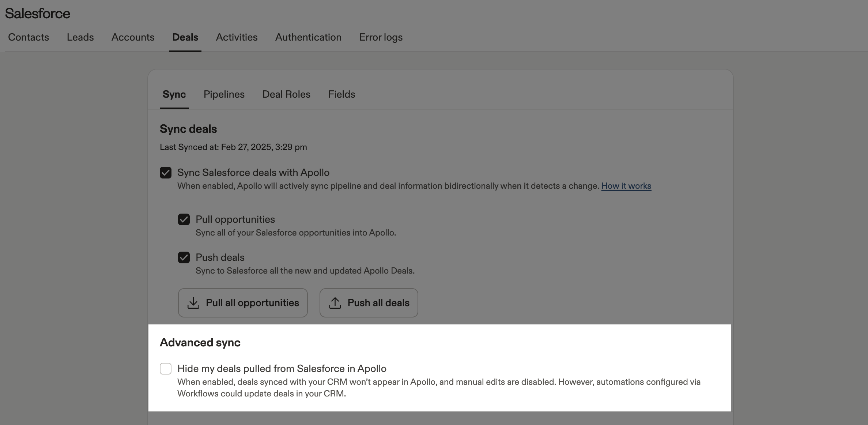Toggle the Push deals checkbox
The height and width of the screenshot is (425, 868).
coord(184,257)
